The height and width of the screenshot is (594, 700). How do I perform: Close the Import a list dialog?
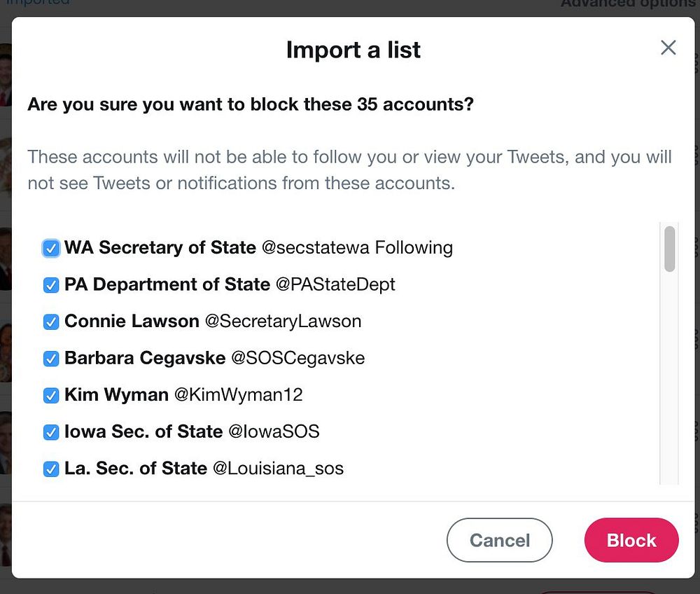tap(668, 48)
